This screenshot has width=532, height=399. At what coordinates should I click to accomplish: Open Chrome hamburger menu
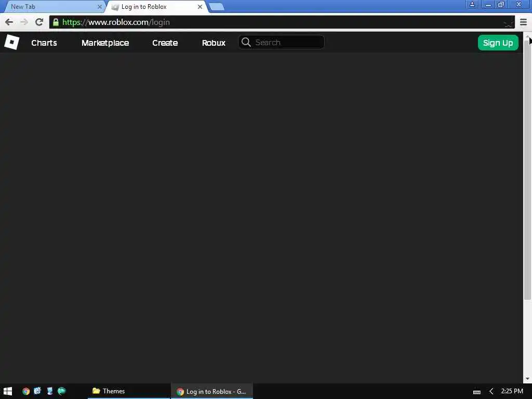click(524, 22)
